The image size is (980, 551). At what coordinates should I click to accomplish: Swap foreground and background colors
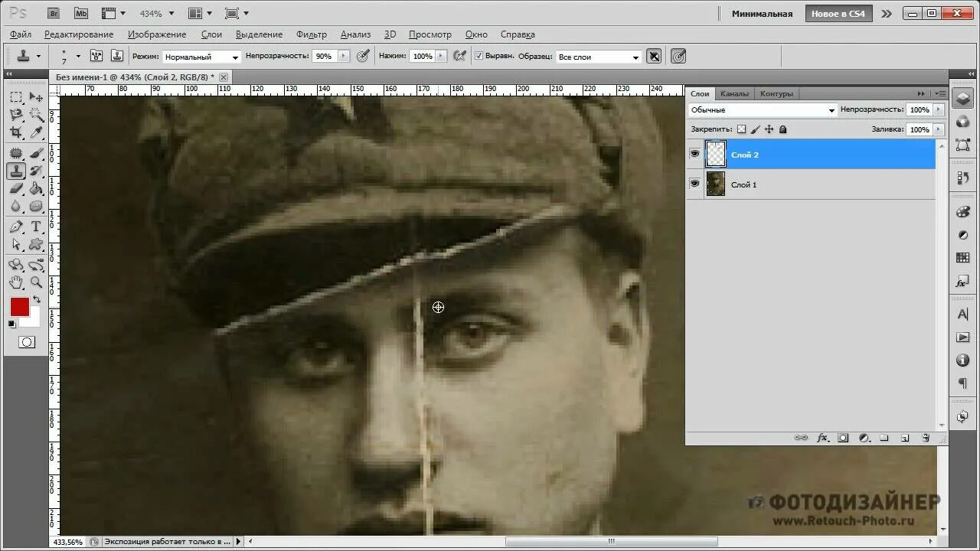[36, 299]
